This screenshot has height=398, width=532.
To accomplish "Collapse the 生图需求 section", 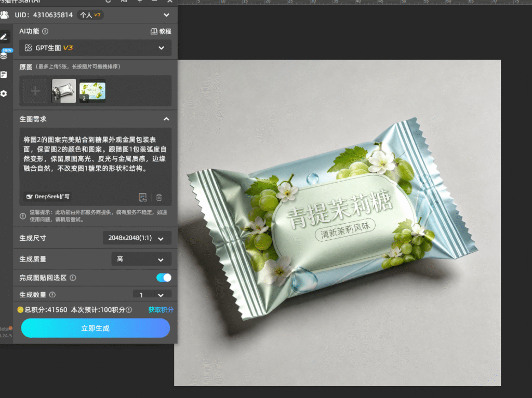I will tap(166, 119).
